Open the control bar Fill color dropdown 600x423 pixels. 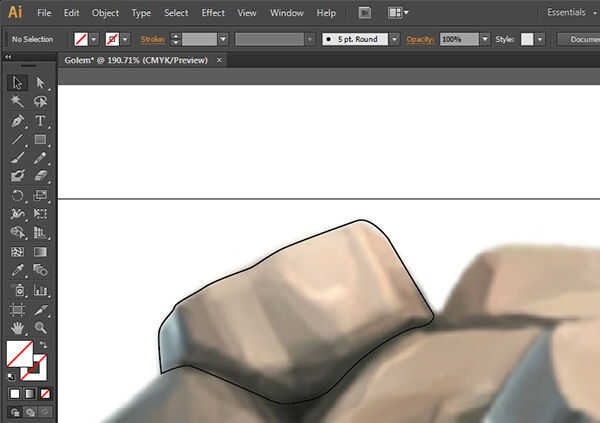(94, 39)
